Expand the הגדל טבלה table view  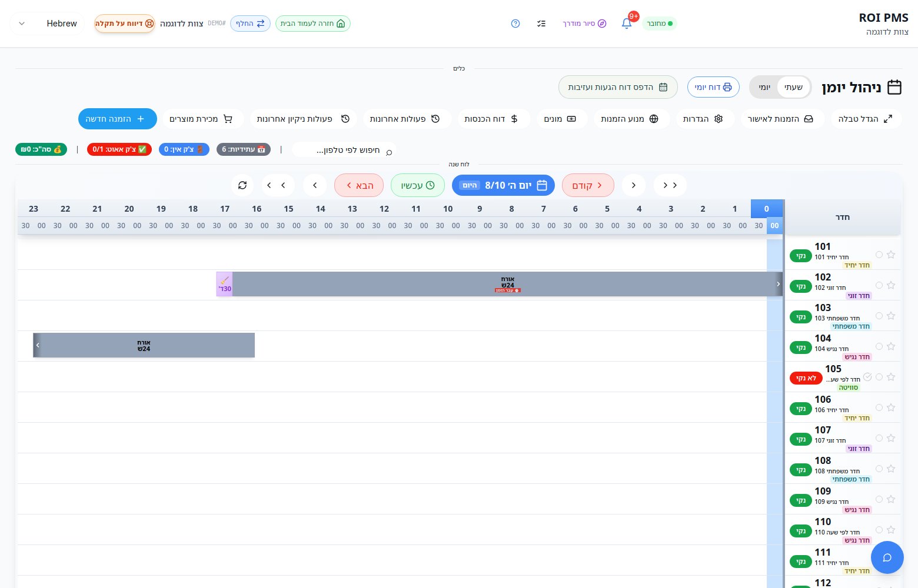865,119
